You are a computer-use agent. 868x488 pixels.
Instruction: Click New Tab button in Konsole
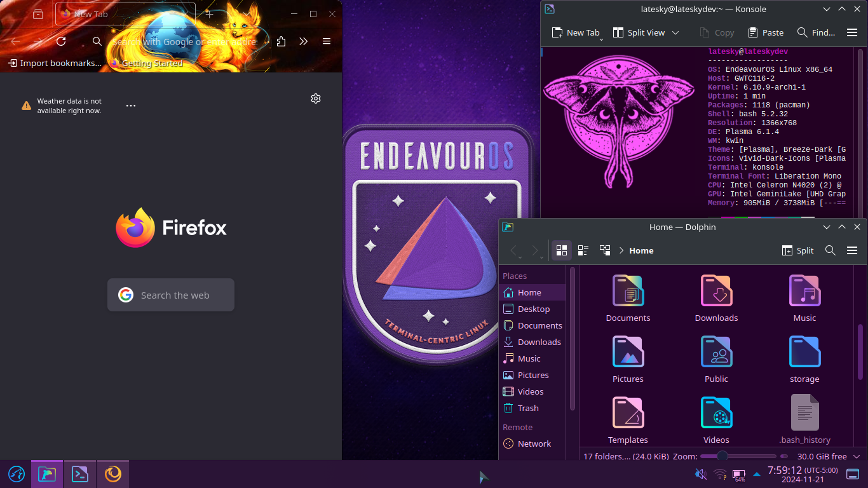pyautogui.click(x=576, y=32)
